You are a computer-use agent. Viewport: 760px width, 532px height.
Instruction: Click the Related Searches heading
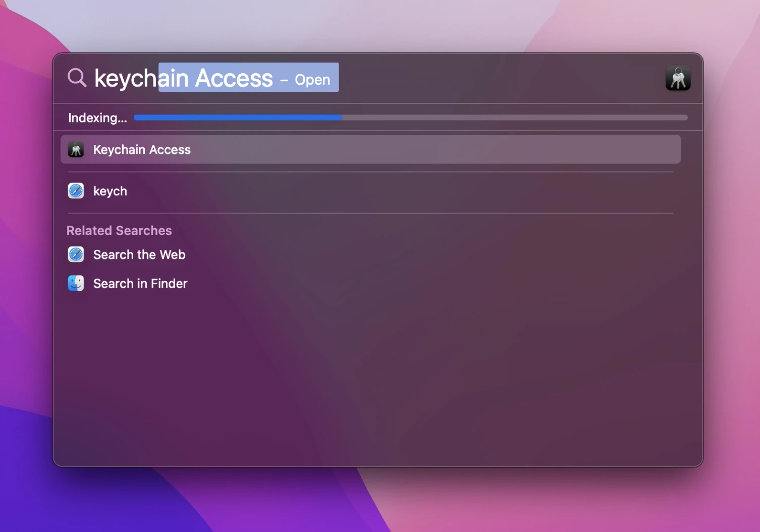click(119, 230)
